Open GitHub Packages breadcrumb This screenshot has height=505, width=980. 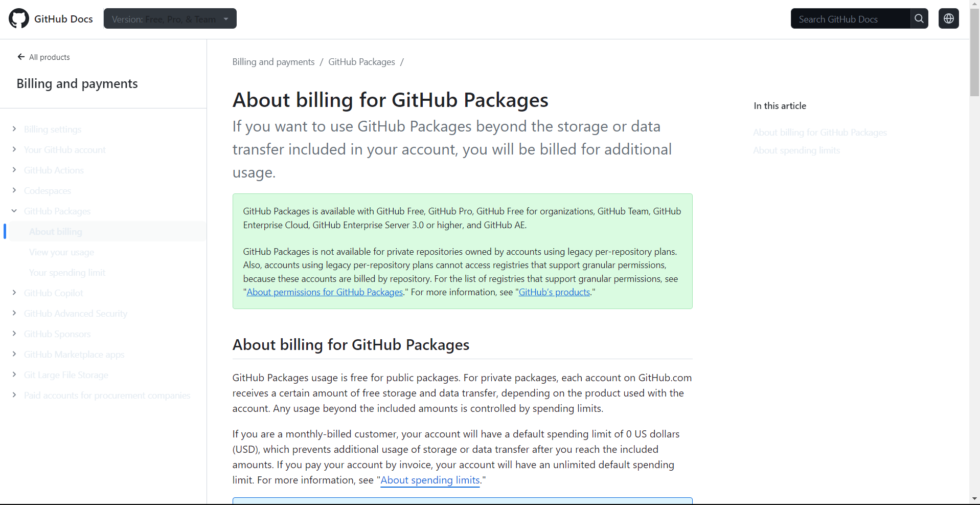coord(361,61)
